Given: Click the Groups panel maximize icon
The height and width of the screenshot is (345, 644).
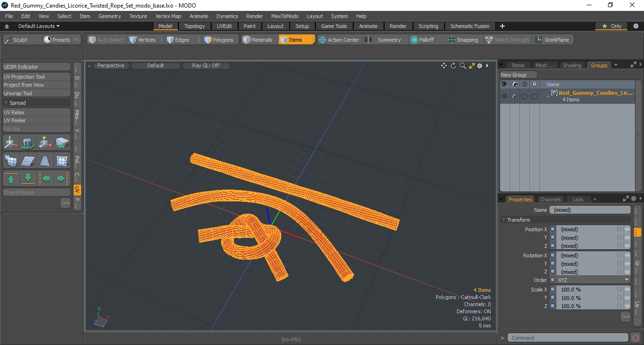Looking at the screenshot, I should coord(634,65).
